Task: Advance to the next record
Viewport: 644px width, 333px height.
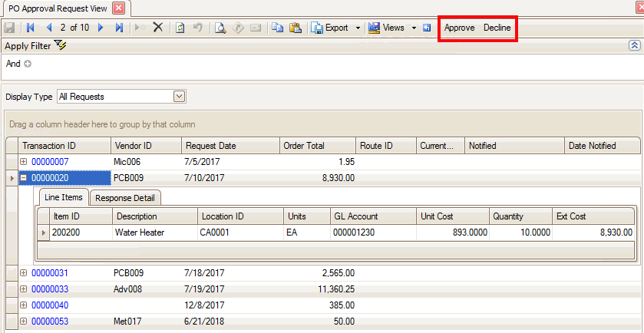Action: coord(101,28)
